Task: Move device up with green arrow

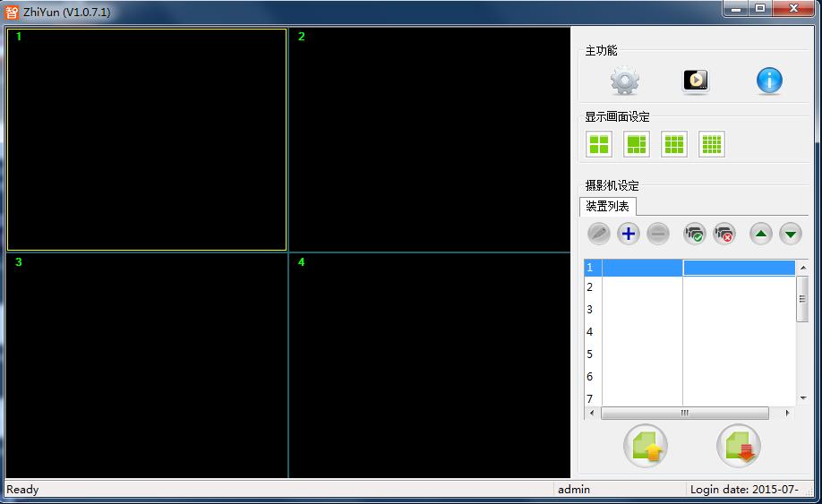Action: (761, 234)
